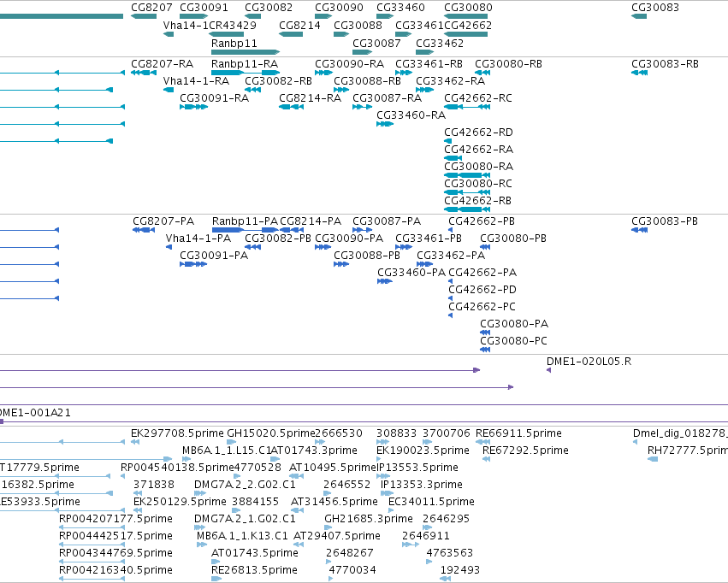Screen dimensions: 728x583
Task: Select the CG8214-PA protein label
Action: coord(311,221)
